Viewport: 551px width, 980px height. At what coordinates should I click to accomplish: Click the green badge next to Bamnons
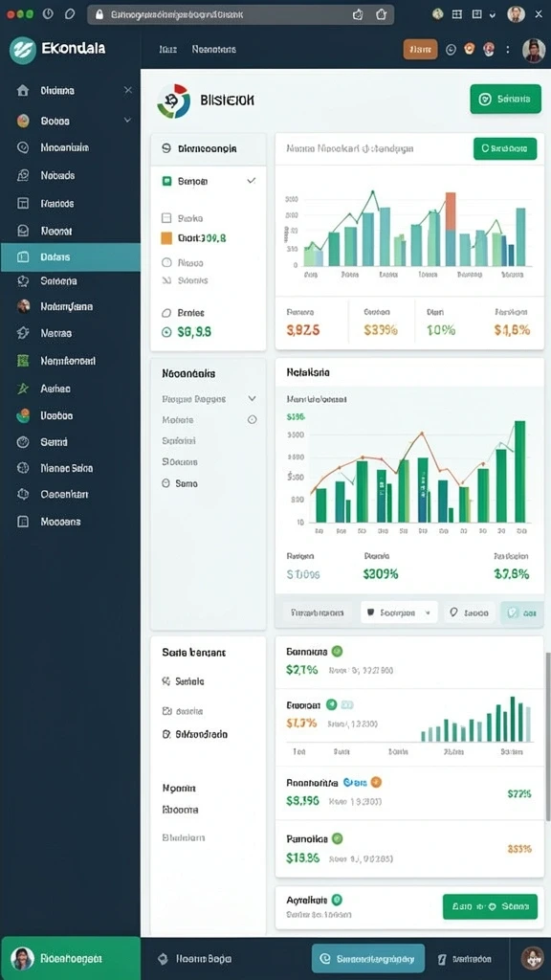(337, 651)
